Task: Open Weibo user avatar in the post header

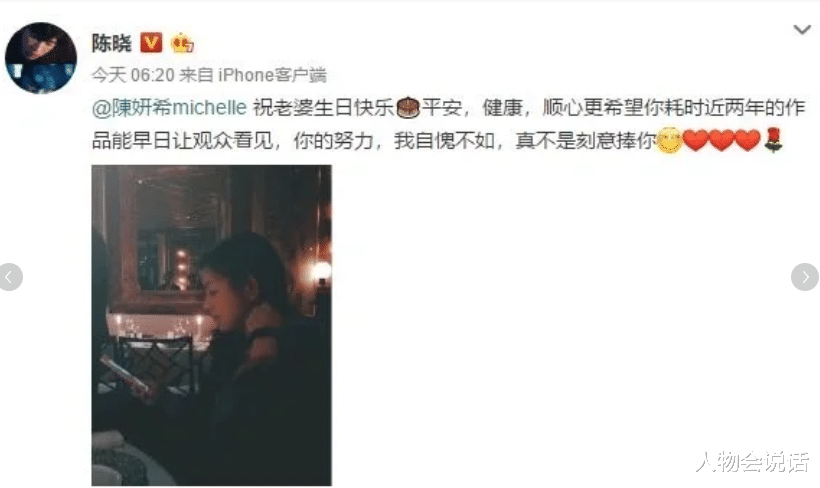Action: tap(41, 58)
